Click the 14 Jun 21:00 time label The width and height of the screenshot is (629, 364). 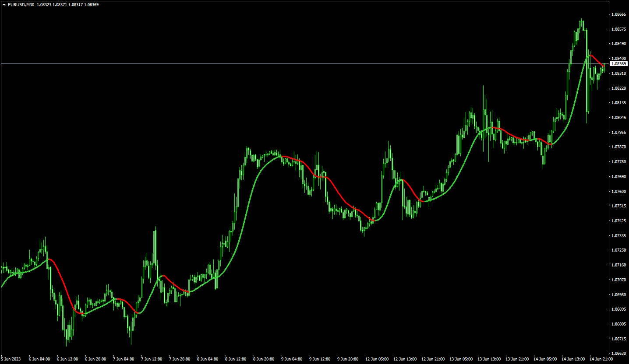click(601, 359)
